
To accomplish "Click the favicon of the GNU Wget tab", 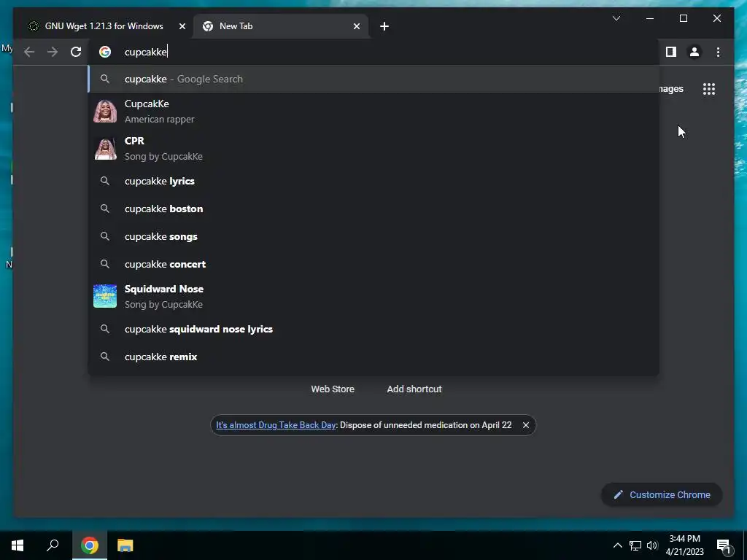I will [34, 26].
